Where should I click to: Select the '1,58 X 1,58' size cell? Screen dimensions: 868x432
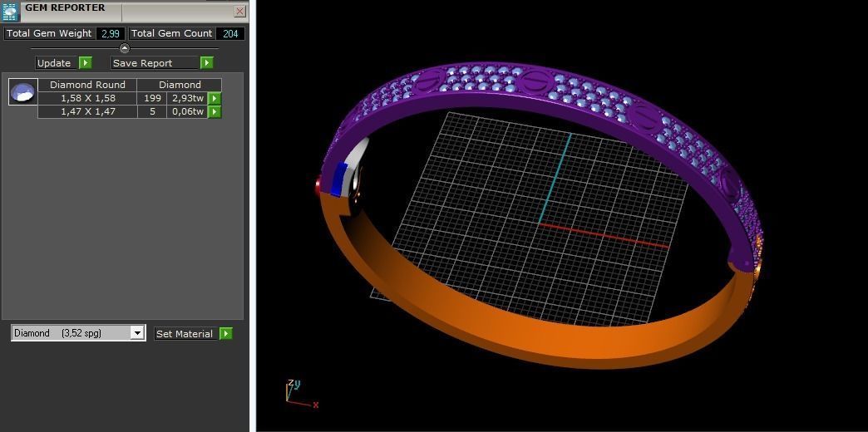tap(87, 99)
